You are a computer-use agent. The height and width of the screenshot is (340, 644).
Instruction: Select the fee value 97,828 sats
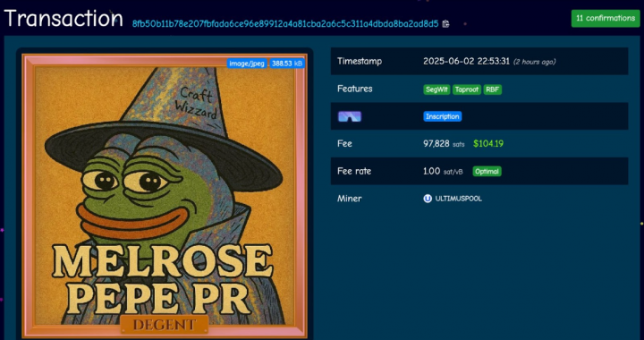coord(444,144)
